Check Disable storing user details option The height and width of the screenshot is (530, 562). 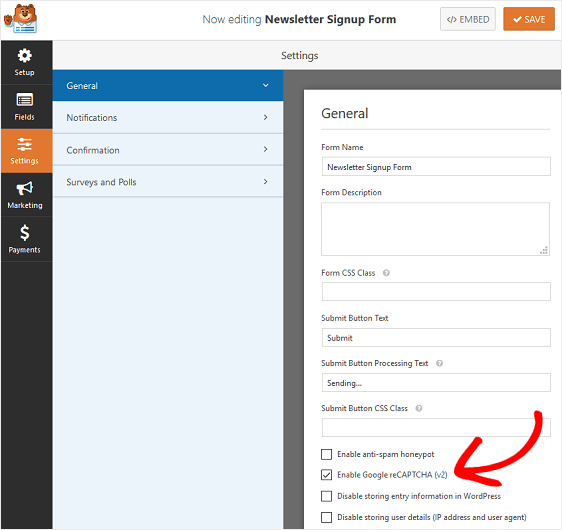pyautogui.click(x=327, y=517)
